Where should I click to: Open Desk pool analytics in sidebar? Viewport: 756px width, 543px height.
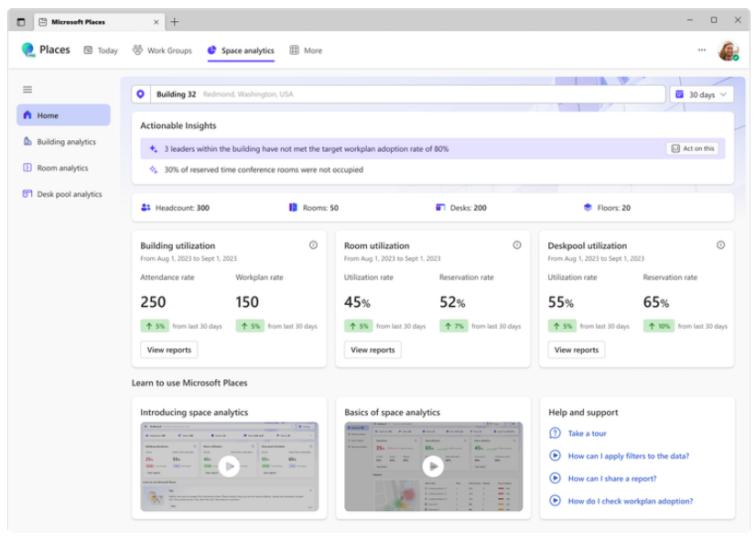64,194
